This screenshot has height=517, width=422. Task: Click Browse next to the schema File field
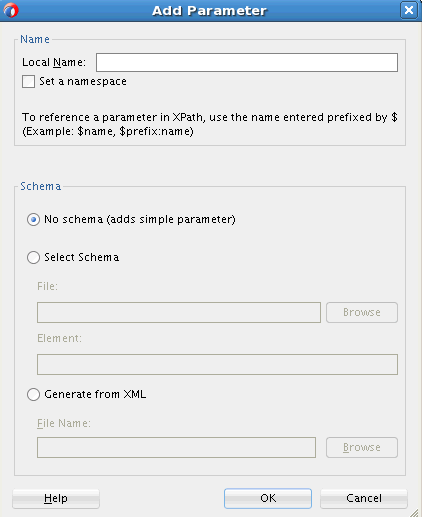coord(362,312)
